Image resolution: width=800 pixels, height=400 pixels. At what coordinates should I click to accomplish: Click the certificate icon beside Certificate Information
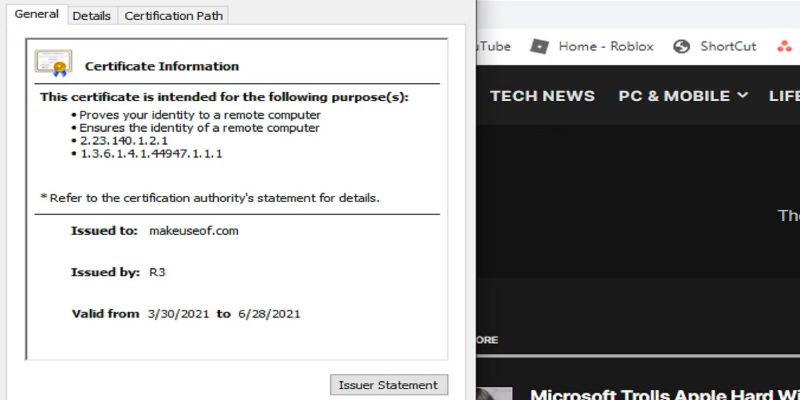[x=53, y=63]
